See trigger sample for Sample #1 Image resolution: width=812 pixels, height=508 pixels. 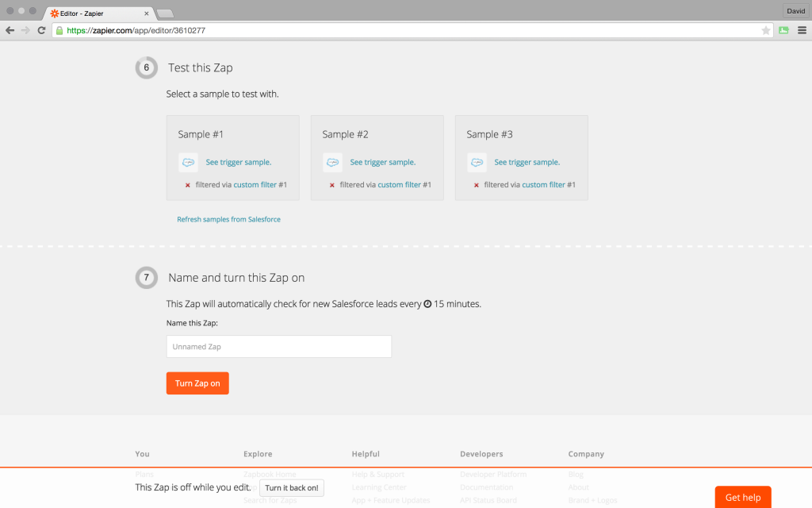[x=238, y=162]
